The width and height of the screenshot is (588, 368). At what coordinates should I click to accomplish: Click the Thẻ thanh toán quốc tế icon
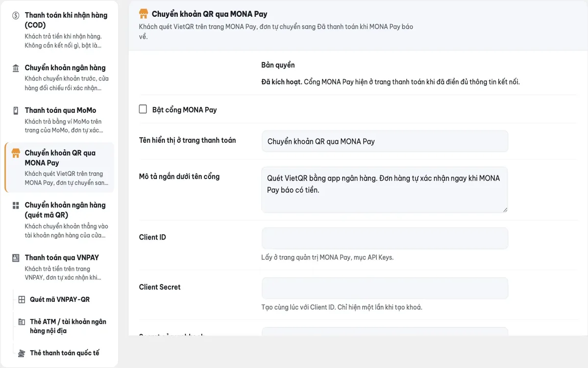coord(22,353)
